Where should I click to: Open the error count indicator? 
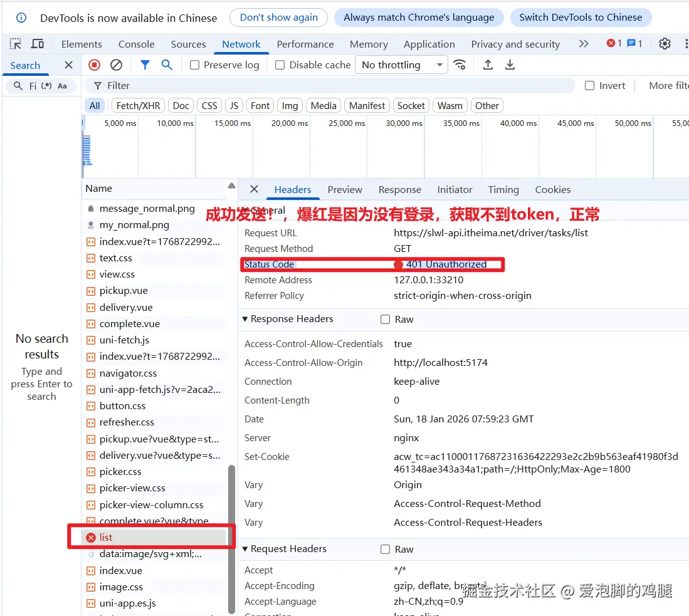pos(614,43)
